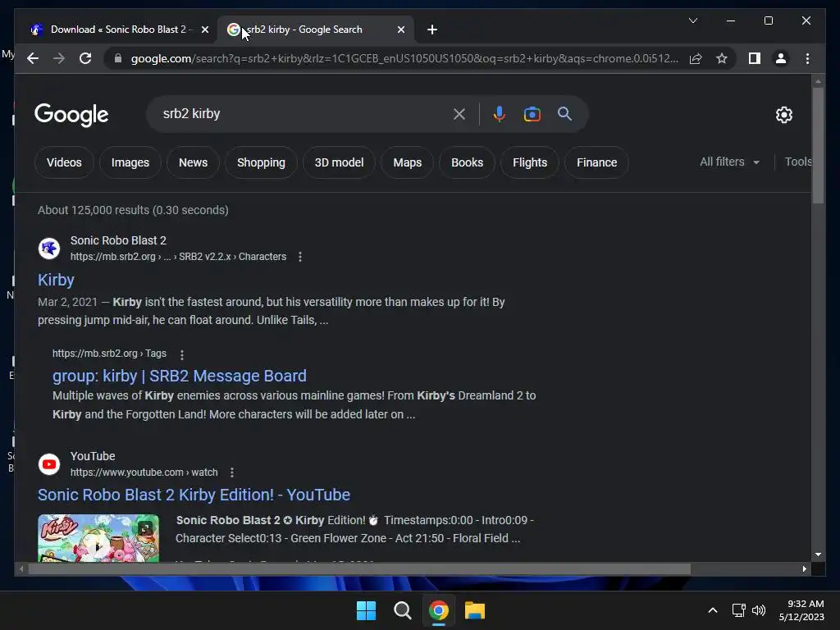Image resolution: width=840 pixels, height=630 pixels.
Task: Open more options for the mb.srb2.org Tags result
Action: [x=182, y=354]
